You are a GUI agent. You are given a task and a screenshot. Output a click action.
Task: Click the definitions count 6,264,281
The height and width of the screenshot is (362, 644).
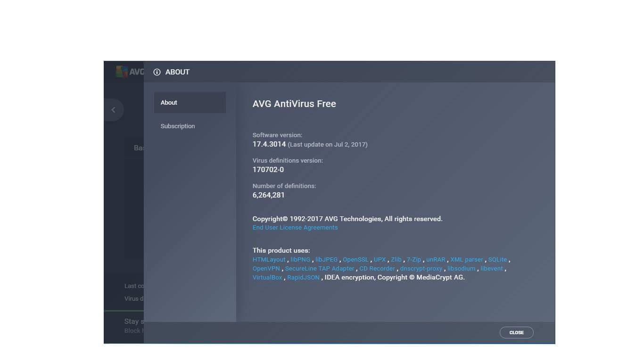269,195
